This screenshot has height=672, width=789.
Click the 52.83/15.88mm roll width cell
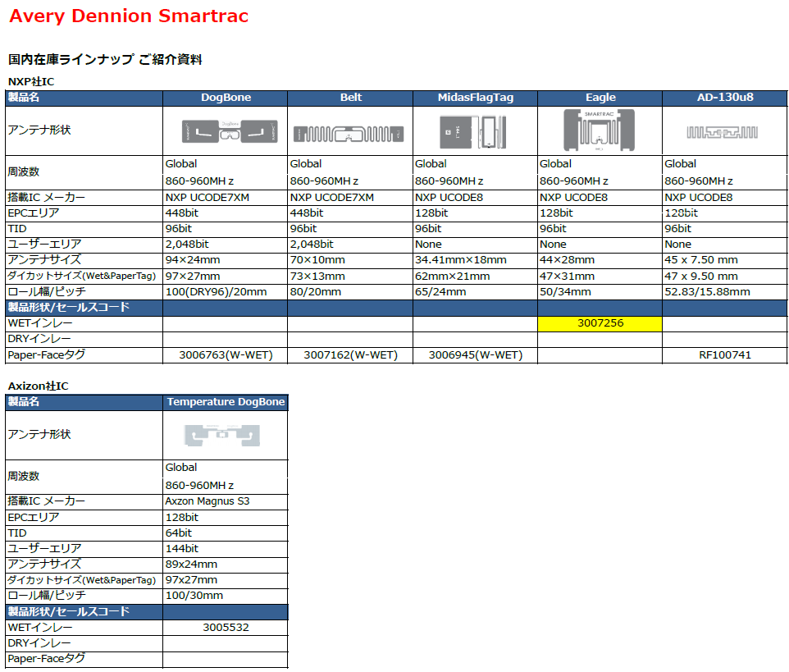706,292
